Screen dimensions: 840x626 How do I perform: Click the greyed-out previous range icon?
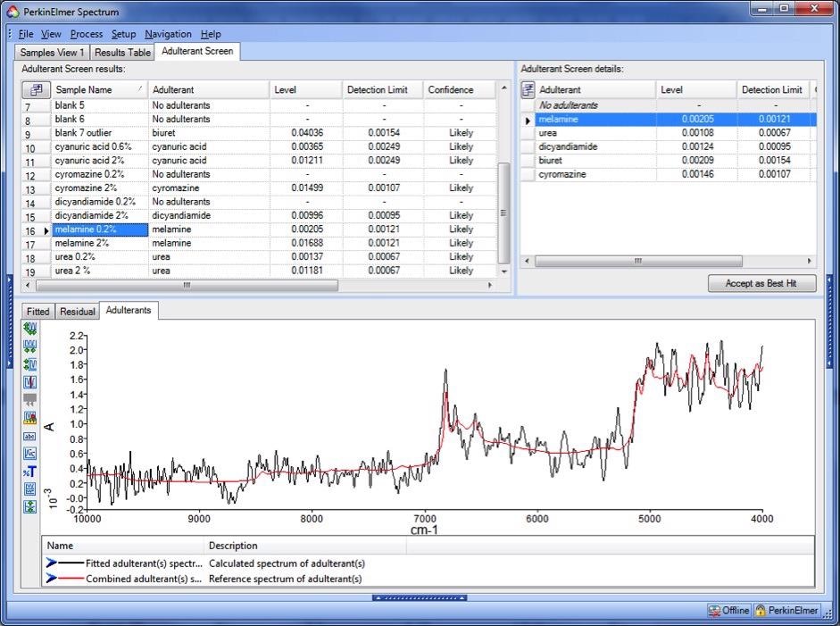tap(30, 400)
